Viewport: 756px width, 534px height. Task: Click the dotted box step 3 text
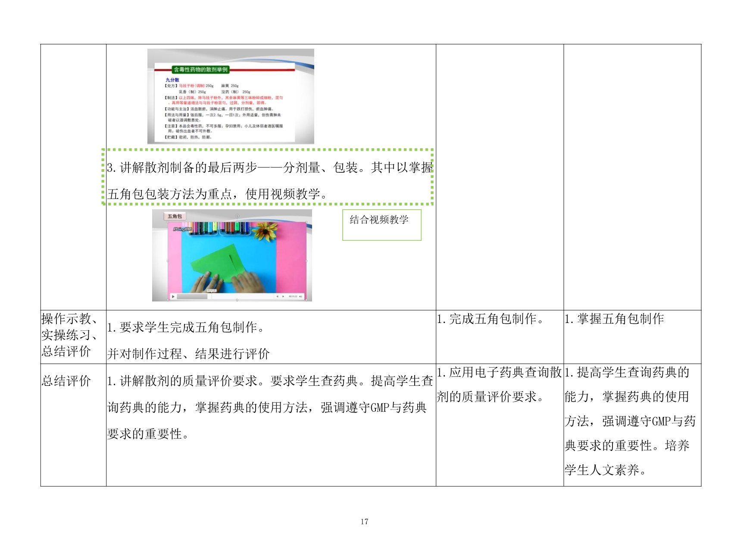coord(268,180)
